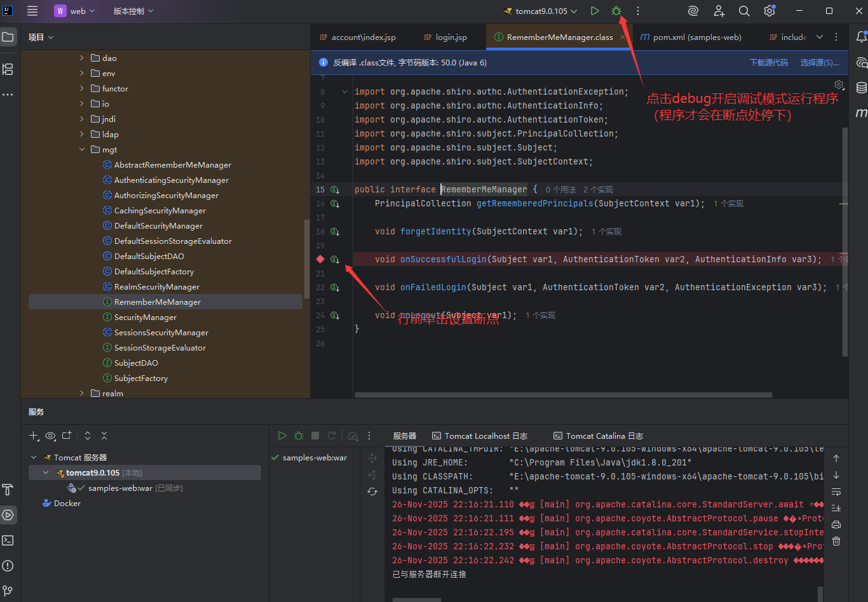Open the Terminal tool window icon
The image size is (868, 602).
coord(8,540)
